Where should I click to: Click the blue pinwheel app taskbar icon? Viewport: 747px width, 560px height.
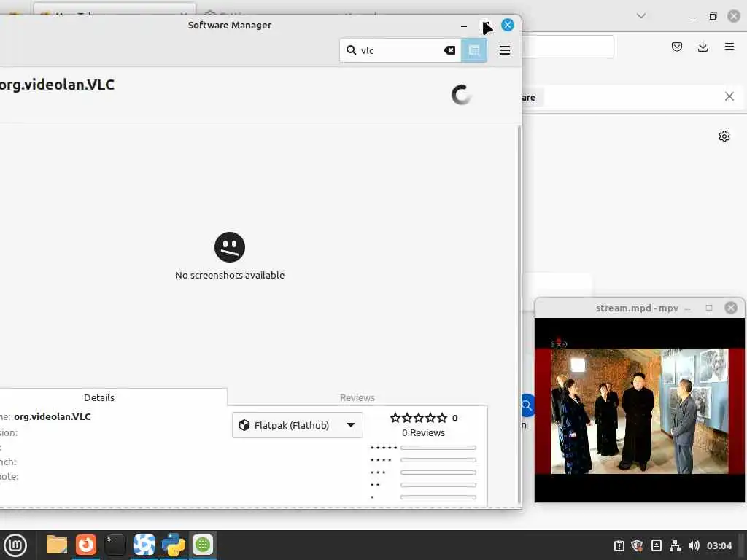[x=144, y=545]
